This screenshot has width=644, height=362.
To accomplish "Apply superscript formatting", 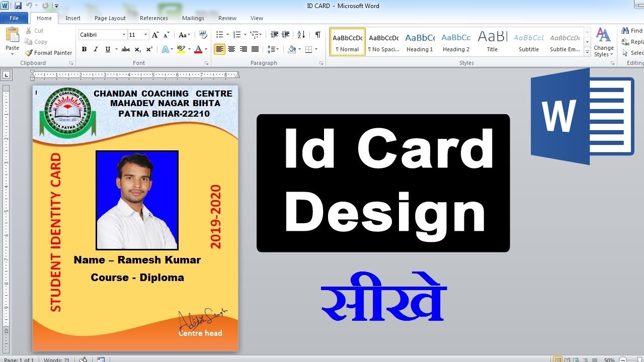I will 149,49.
